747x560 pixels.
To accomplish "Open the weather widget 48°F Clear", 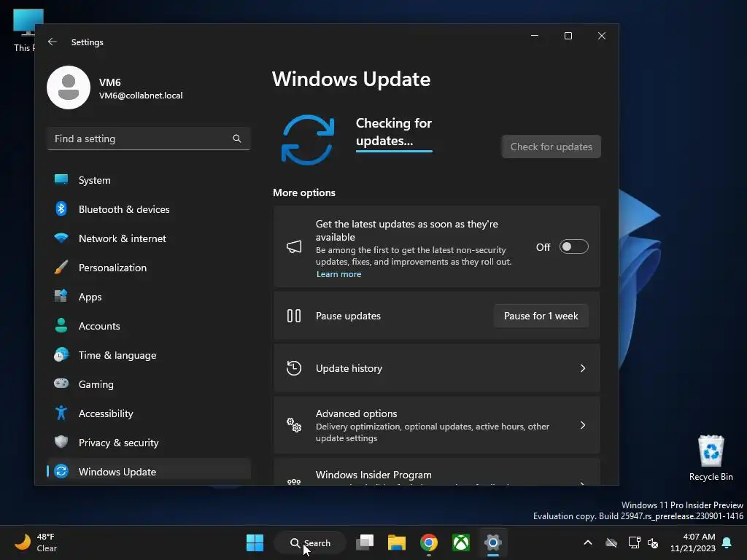I will (x=36, y=542).
